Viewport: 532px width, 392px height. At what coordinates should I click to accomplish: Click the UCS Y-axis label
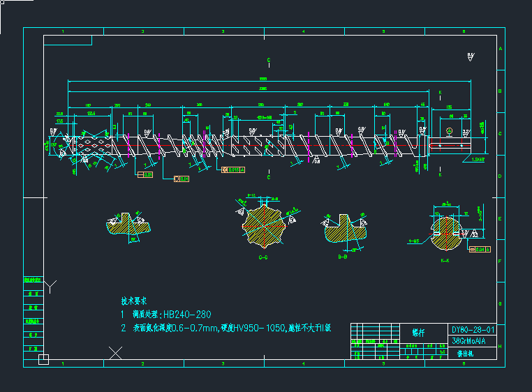[50, 286]
